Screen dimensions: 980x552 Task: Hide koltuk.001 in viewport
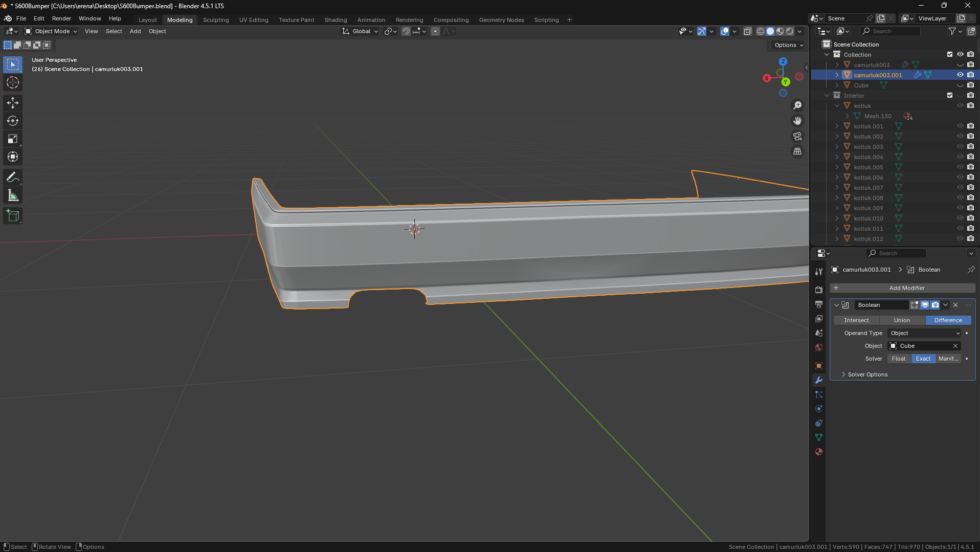click(x=960, y=126)
